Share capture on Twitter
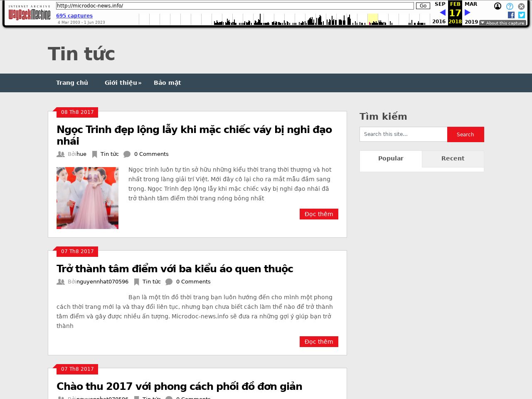The width and height of the screenshot is (532, 399). 521,15
